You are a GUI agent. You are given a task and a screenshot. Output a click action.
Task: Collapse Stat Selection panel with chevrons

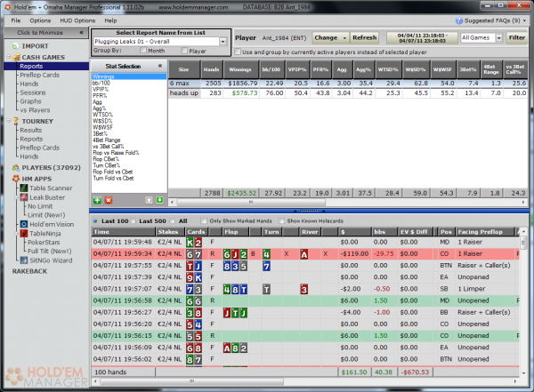tap(160, 66)
